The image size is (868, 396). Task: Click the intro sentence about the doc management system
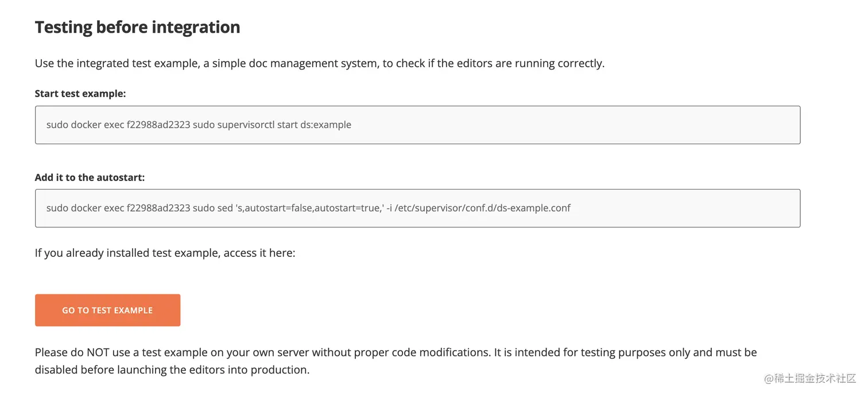(319, 63)
